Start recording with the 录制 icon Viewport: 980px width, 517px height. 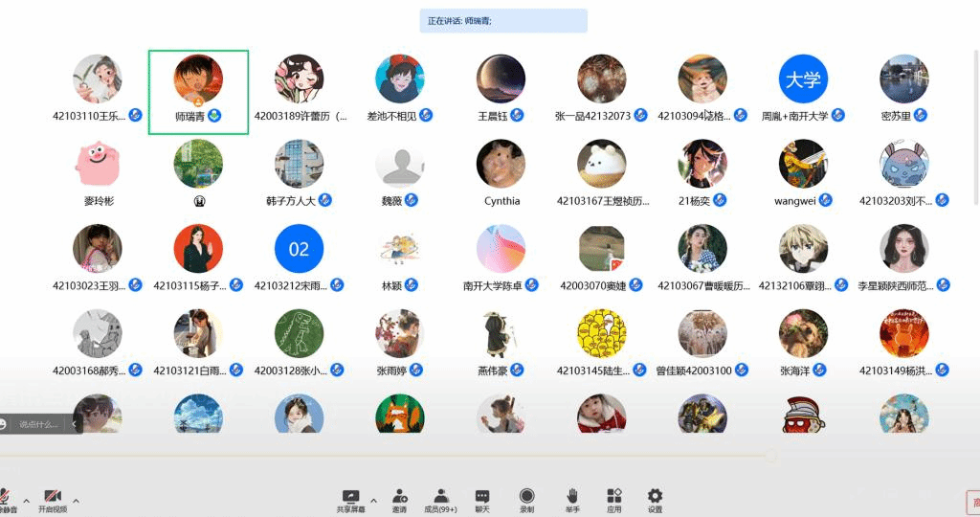point(526,497)
